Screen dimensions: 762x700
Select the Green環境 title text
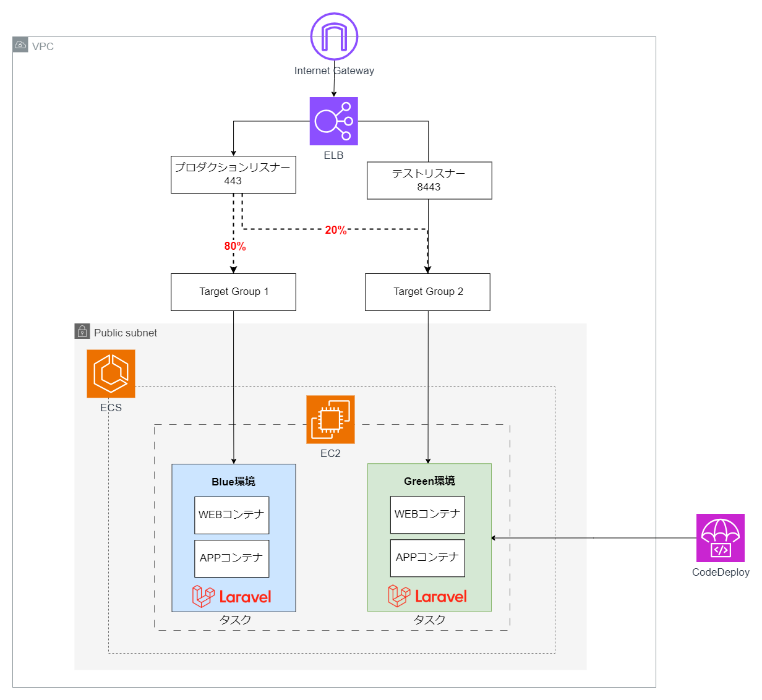tap(429, 480)
